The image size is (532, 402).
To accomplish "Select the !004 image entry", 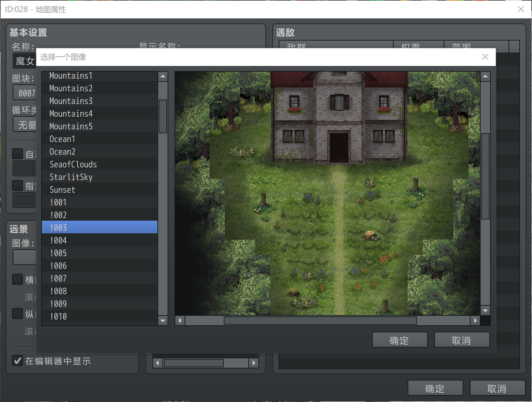I will (100, 240).
